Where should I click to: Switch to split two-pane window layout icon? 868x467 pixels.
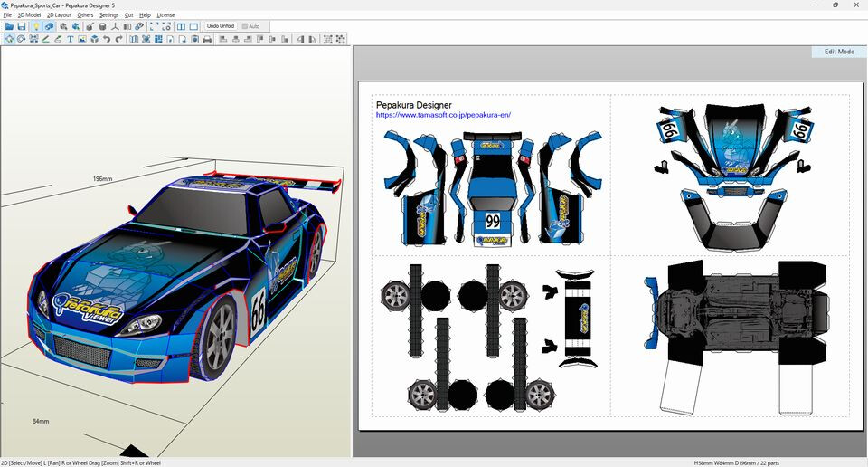click(x=181, y=26)
